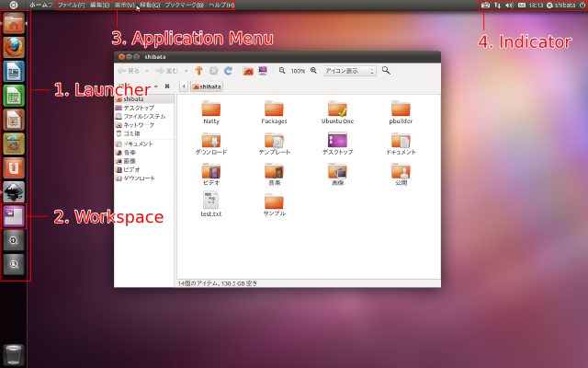Go to the home folder toolbar icon
The width and height of the screenshot is (588, 368).
248,71
